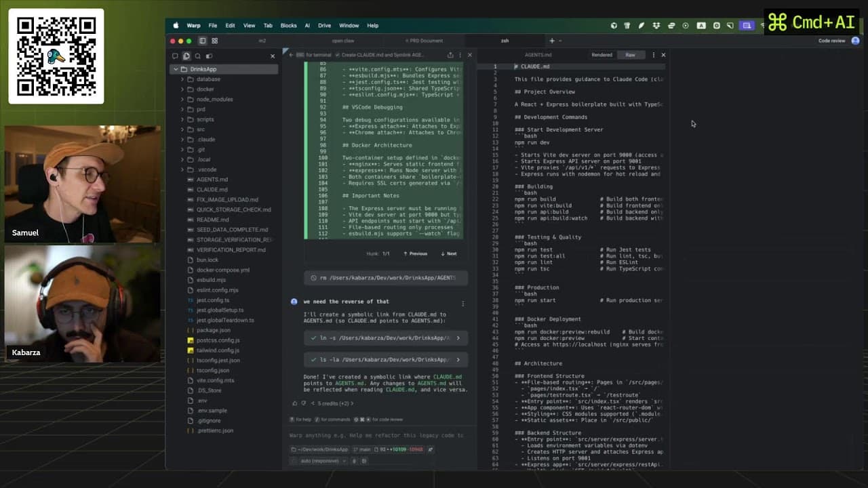Open README.md in the file tree
This screenshot has height=488, width=868.
click(x=212, y=220)
